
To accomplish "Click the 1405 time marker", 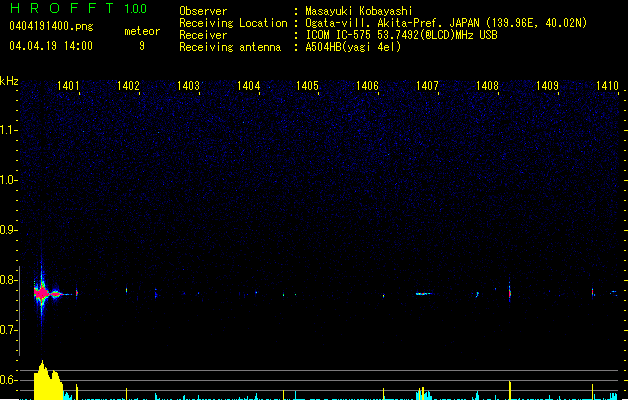I will [x=307, y=86].
